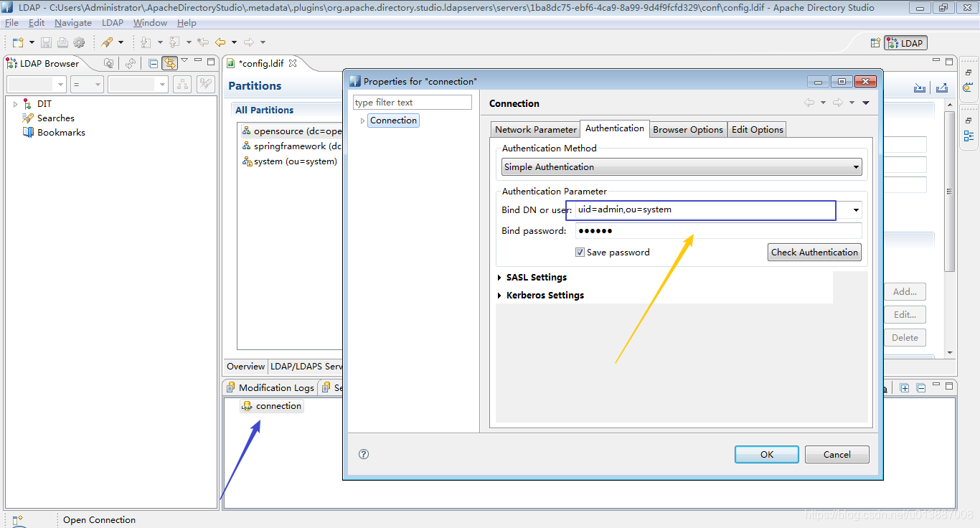
Task: Switch to Browser Options tab
Action: point(687,130)
